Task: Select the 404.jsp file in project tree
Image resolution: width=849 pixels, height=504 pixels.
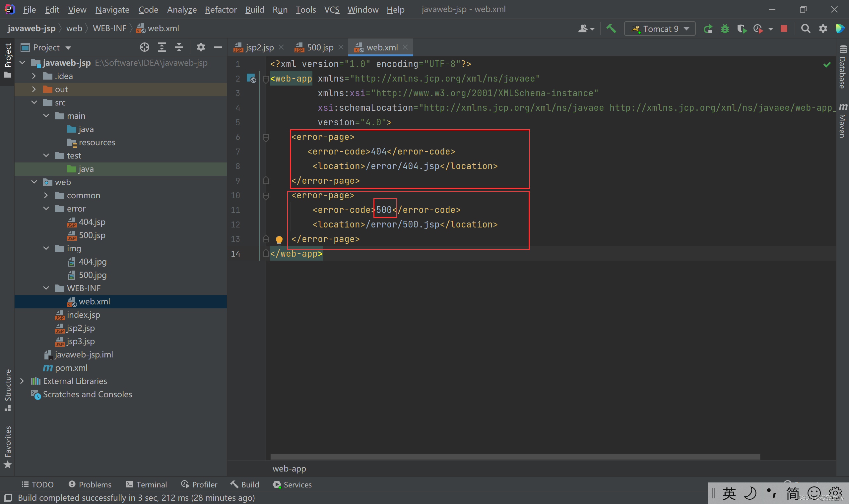Action: point(93,221)
